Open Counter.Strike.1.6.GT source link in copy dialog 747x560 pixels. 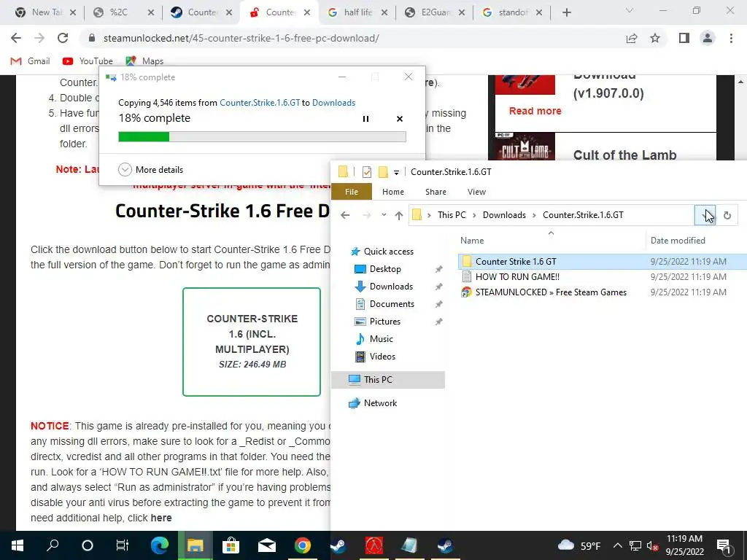[x=260, y=103]
